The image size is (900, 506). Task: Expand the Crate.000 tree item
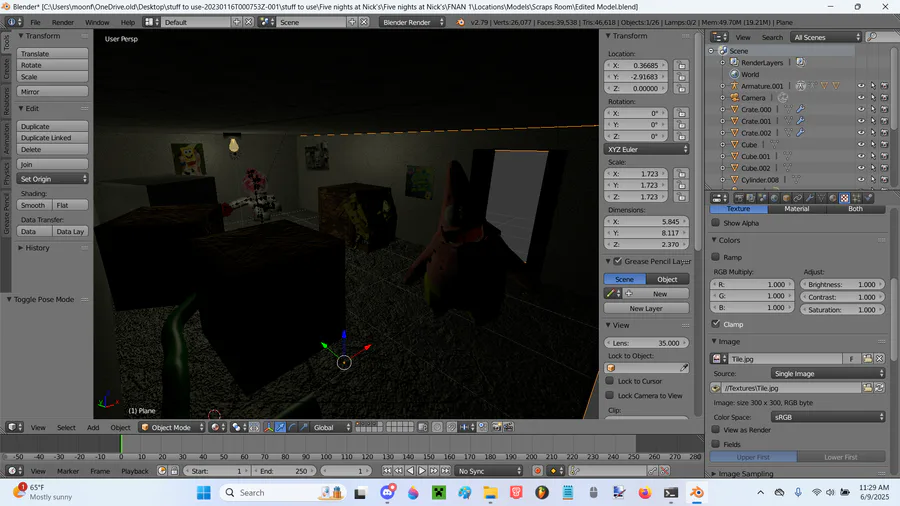coord(723,109)
